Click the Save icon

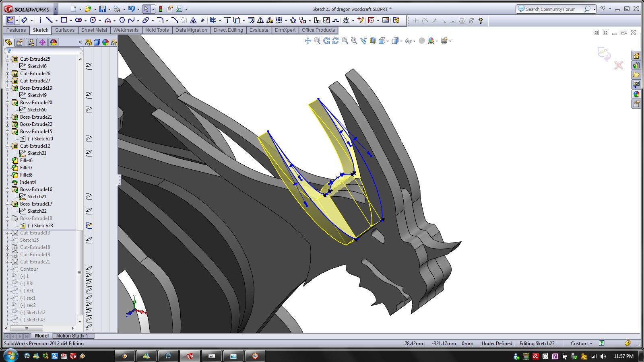[x=103, y=9]
